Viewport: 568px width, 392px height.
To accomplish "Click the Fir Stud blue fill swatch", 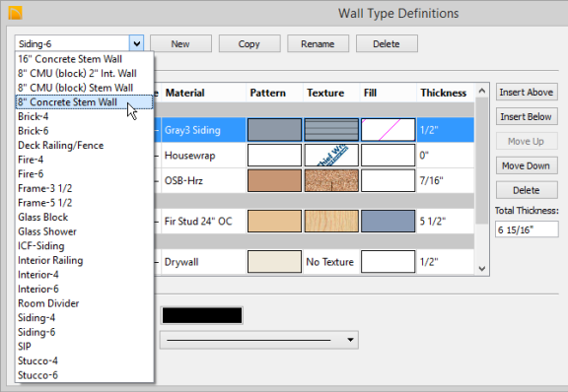I will [x=388, y=222].
